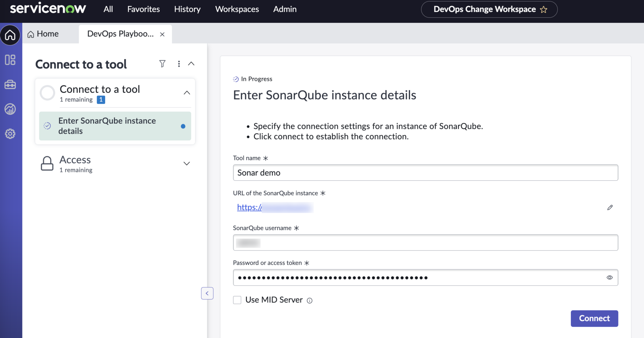The width and height of the screenshot is (644, 338).
Task: Edit the SonarQube URL with pencil icon
Action: tap(610, 207)
